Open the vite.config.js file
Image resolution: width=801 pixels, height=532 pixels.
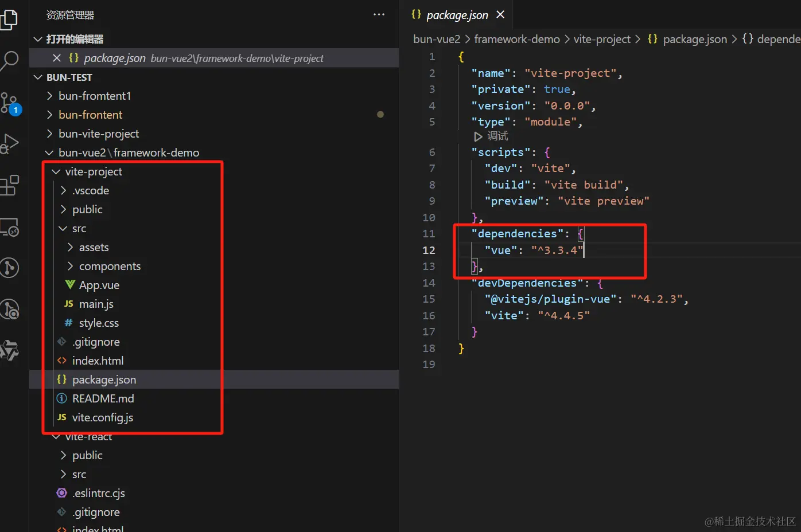(x=103, y=417)
